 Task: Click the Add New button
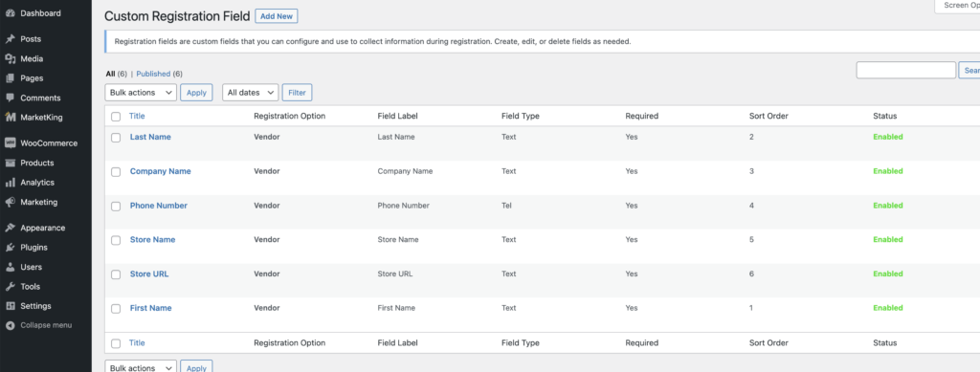coord(277,16)
